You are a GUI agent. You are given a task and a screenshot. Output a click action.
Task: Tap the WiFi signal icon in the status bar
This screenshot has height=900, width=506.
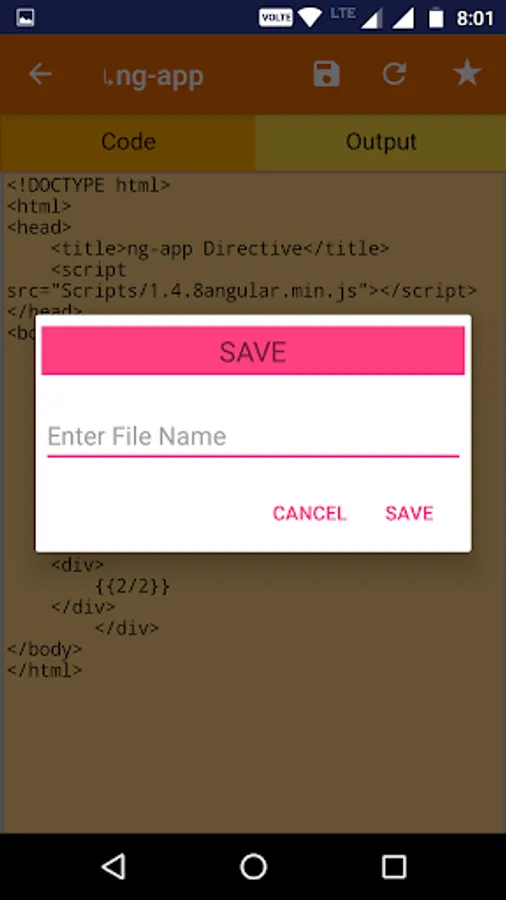[x=310, y=18]
